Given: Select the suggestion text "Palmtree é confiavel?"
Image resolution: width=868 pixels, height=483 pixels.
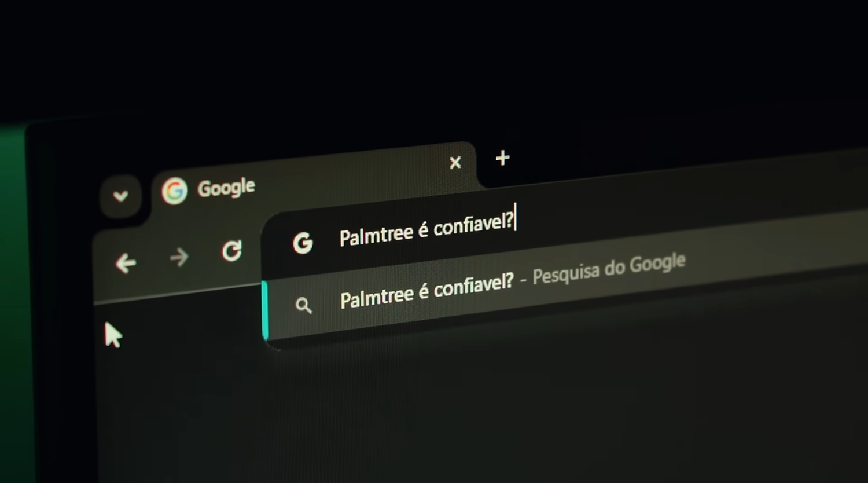Looking at the screenshot, I should (x=426, y=291).
